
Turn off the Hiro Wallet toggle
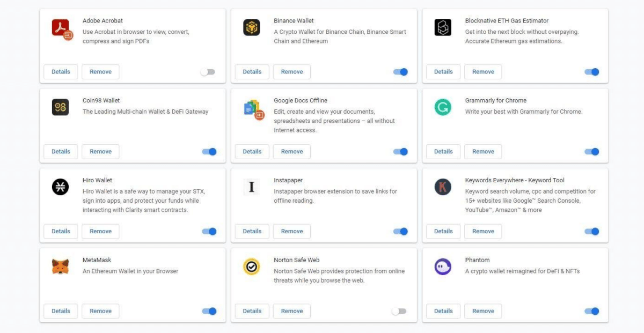tap(209, 232)
